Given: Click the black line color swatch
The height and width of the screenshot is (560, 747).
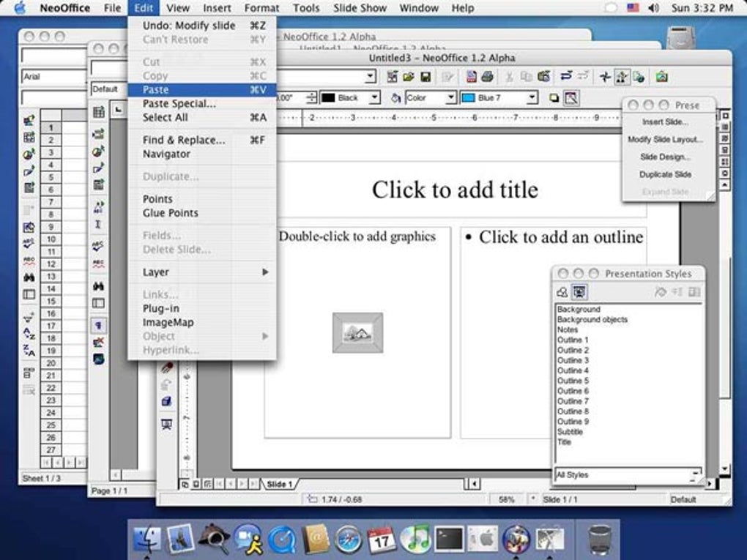Looking at the screenshot, I should click(328, 97).
